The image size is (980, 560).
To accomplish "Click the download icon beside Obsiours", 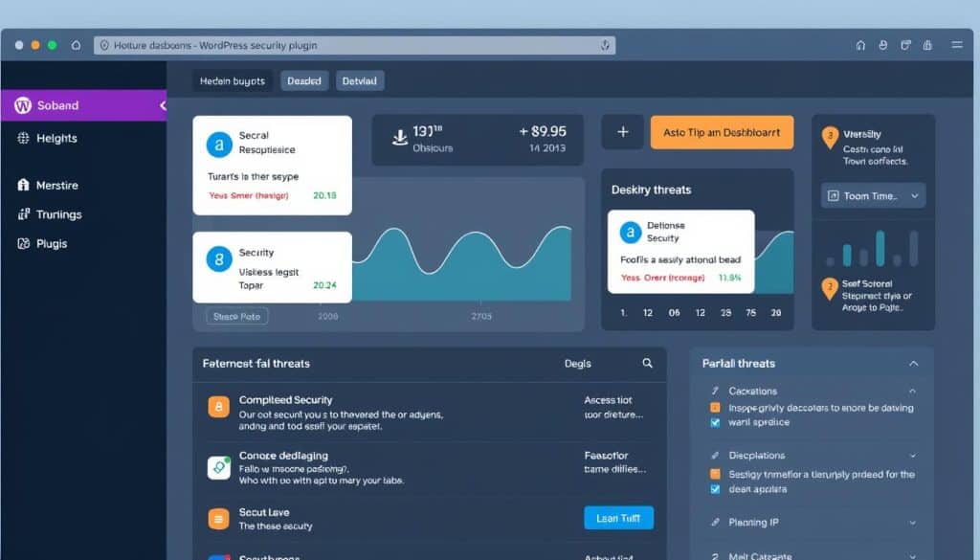I will coord(399,138).
